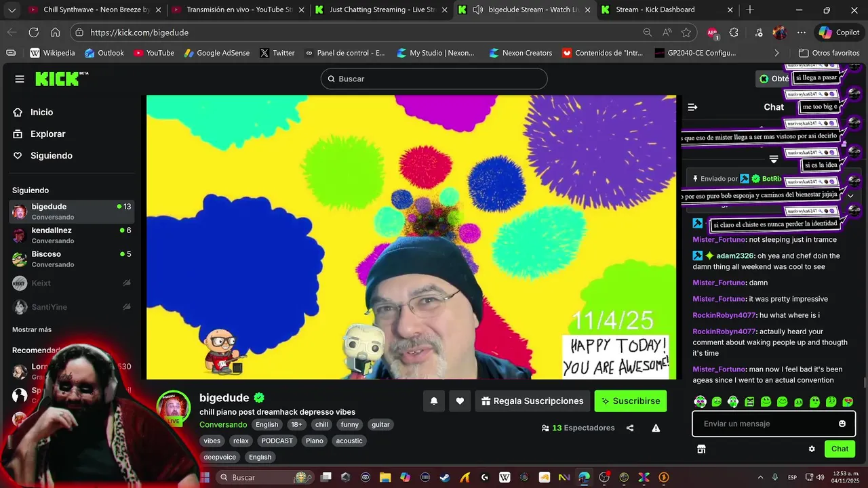This screenshot has width=868, height=488.
Task: Focus the Buscar search field on Kick
Action: coord(434,79)
